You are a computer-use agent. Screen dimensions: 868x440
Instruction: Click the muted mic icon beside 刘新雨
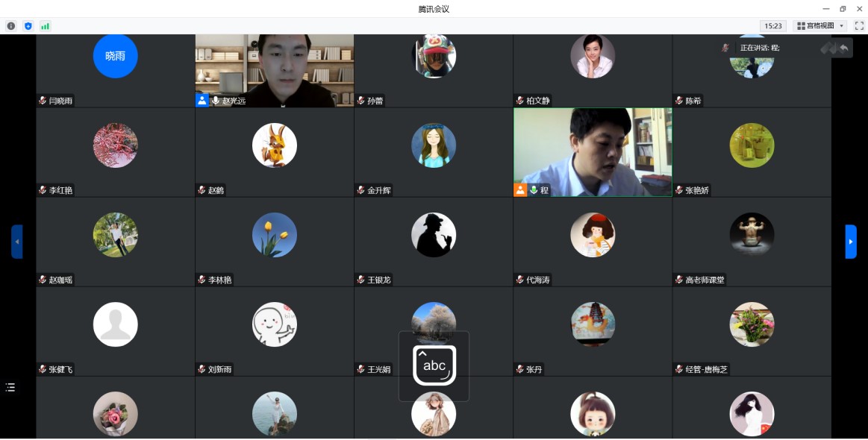[x=202, y=370]
